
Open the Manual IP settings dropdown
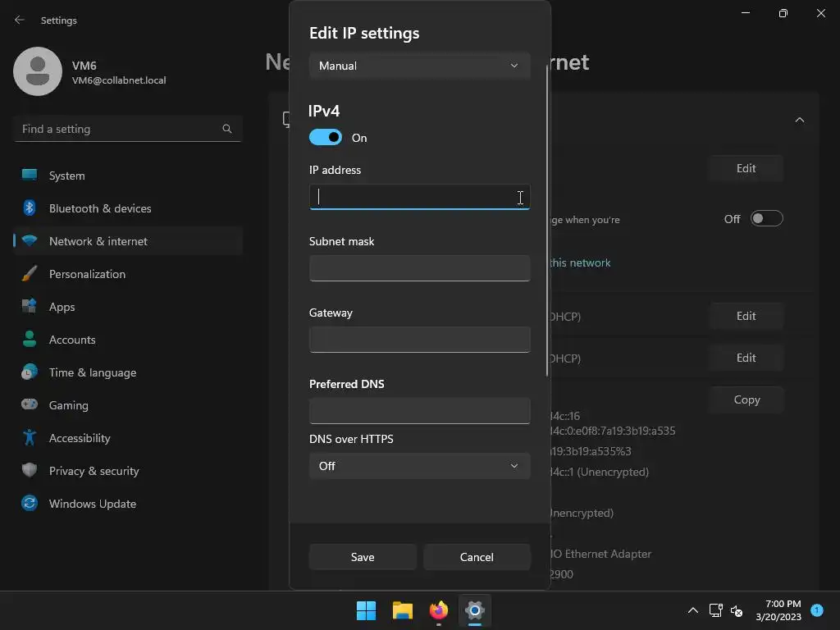pos(419,66)
